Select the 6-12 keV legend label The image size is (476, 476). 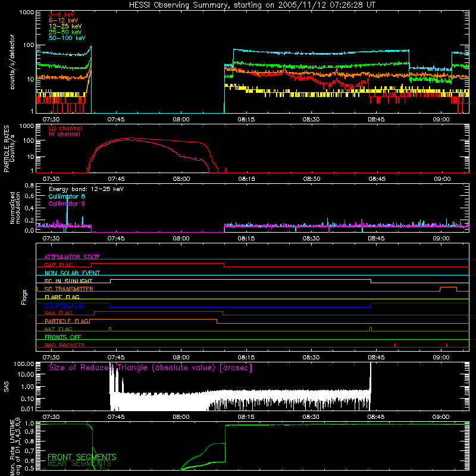(x=64, y=20)
